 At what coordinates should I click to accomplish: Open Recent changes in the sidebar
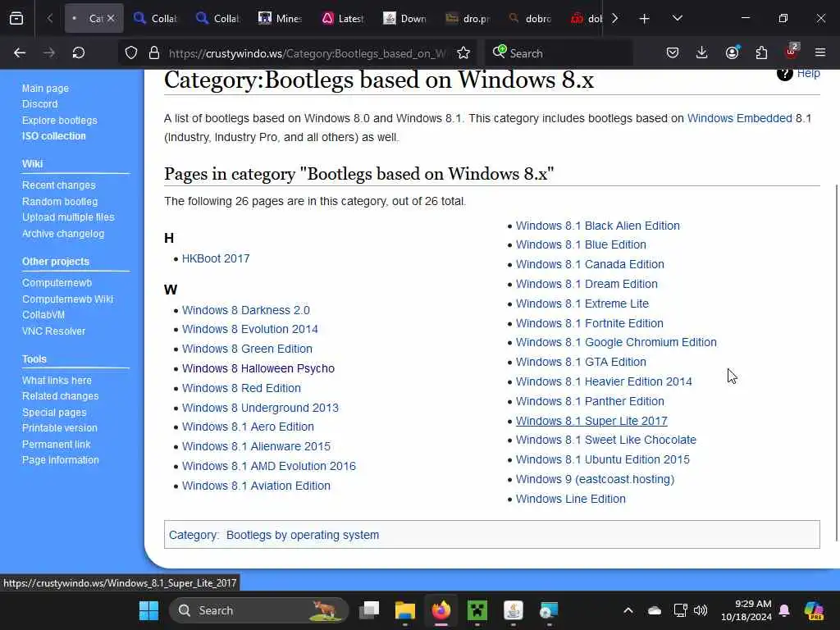click(x=59, y=185)
